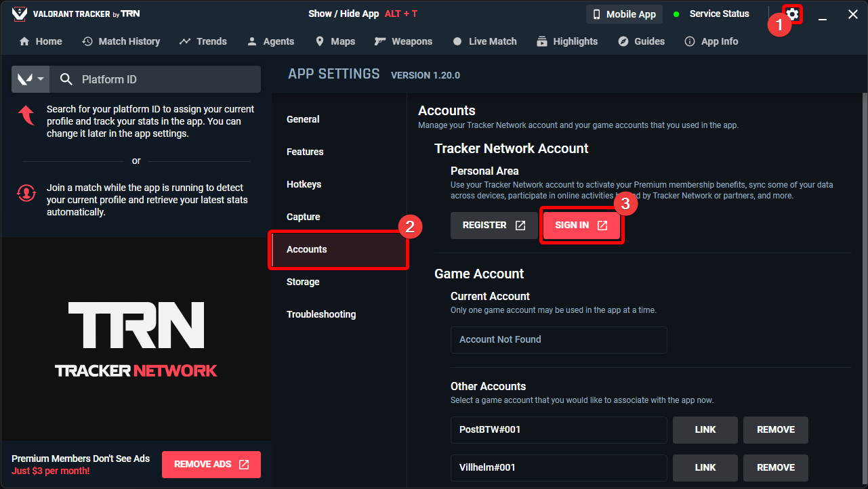The height and width of the screenshot is (489, 868).
Task: Click the Remove Ads button
Action: point(211,465)
